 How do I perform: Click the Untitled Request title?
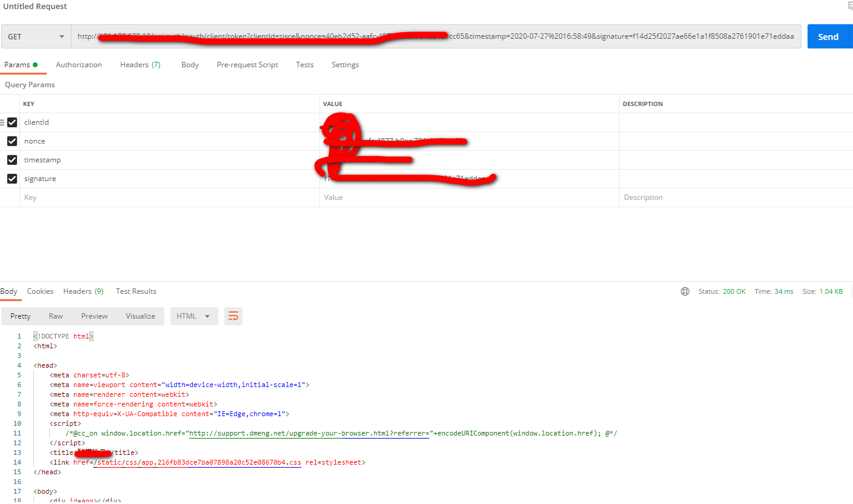point(35,7)
